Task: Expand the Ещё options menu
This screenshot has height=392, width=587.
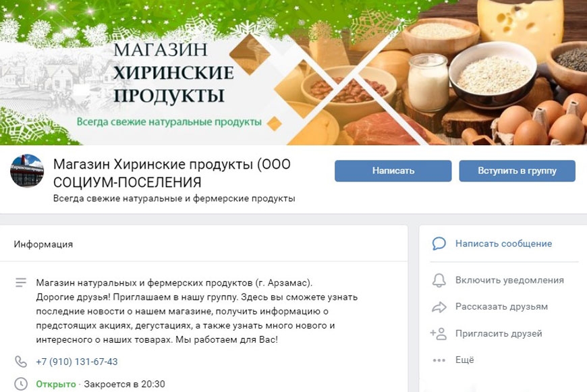Action: tap(465, 360)
